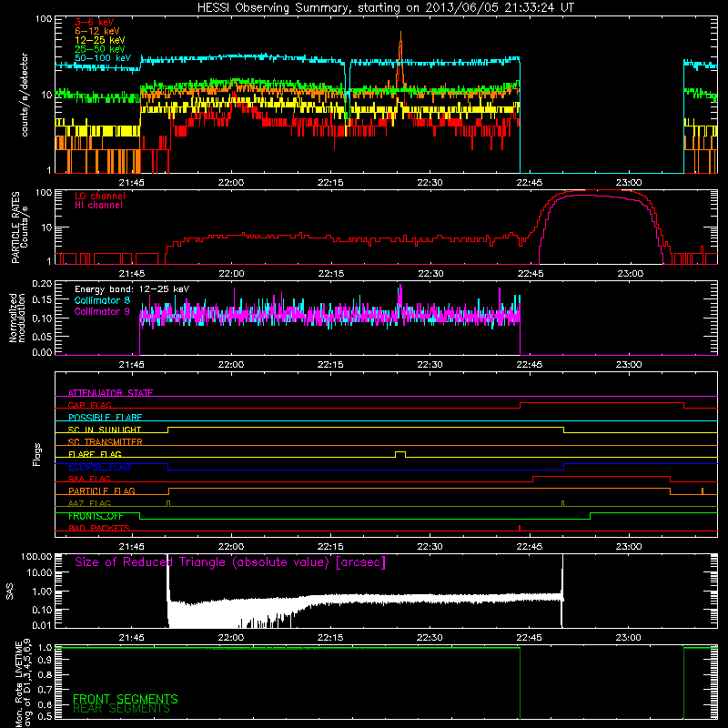Click the PARTICLE FLAG short spike near end
The width and height of the screenshot is (728, 728).
click(703, 490)
